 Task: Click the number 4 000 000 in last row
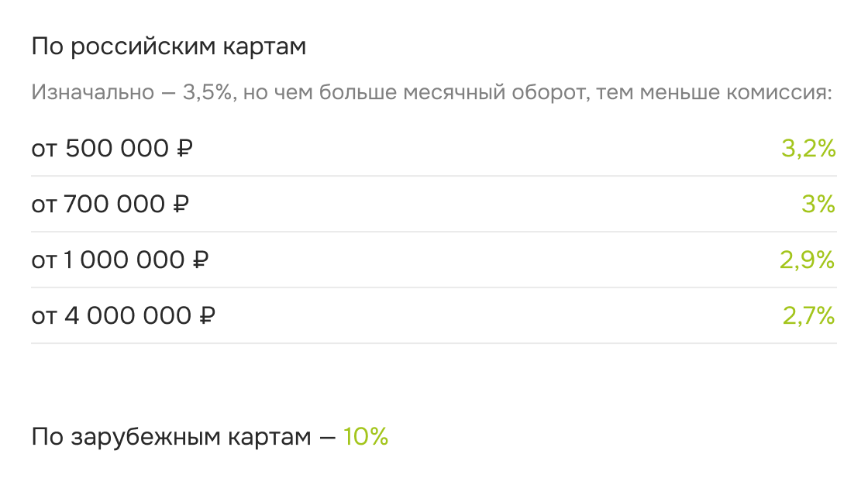(128, 316)
